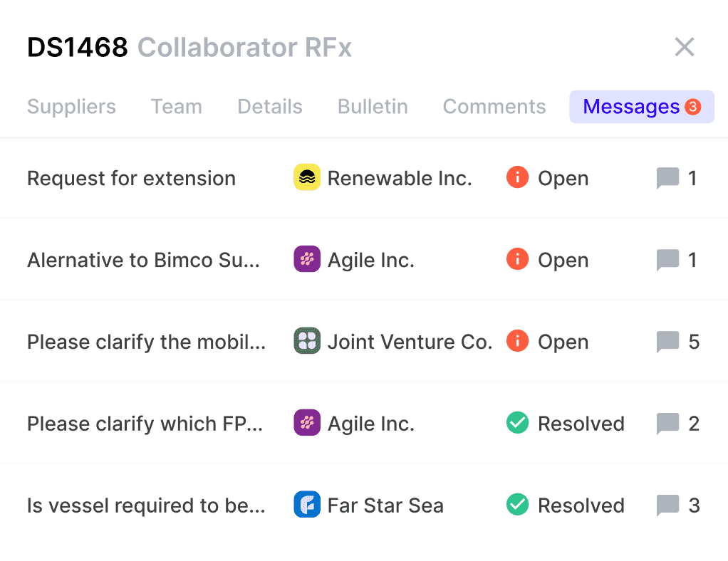Switch to the Suppliers tab
This screenshot has height=561, width=728.
(x=71, y=107)
